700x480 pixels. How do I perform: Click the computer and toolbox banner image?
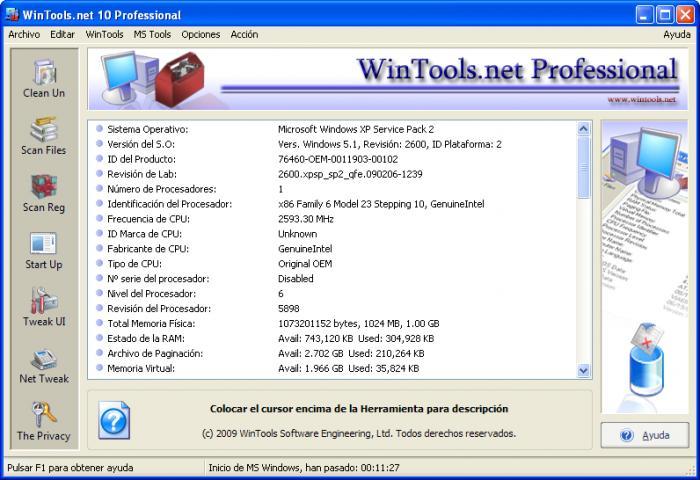(153, 78)
